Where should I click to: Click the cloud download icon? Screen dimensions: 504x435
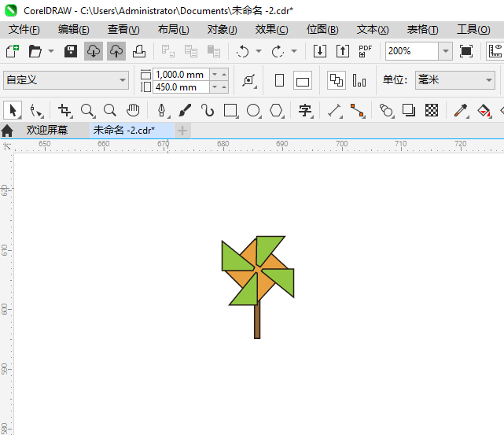[94, 51]
